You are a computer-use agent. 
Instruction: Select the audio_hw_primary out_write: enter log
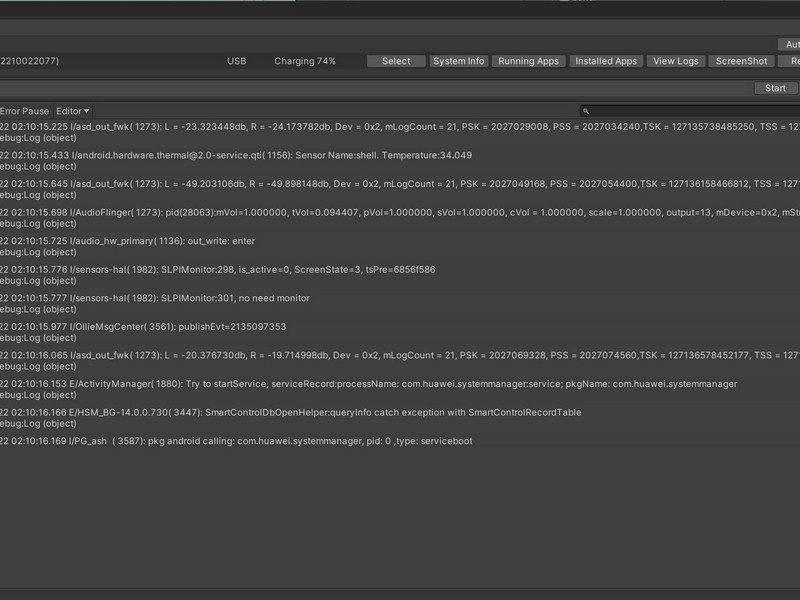pyautogui.click(x=400, y=246)
